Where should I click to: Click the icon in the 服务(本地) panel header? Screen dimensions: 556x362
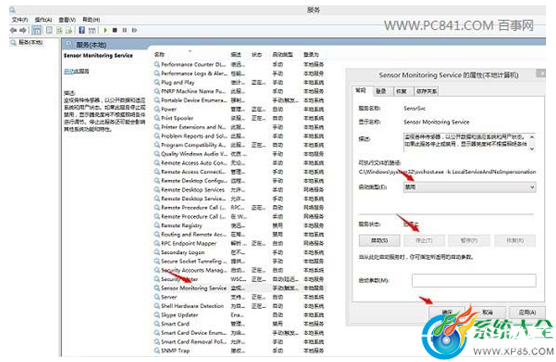69,45
